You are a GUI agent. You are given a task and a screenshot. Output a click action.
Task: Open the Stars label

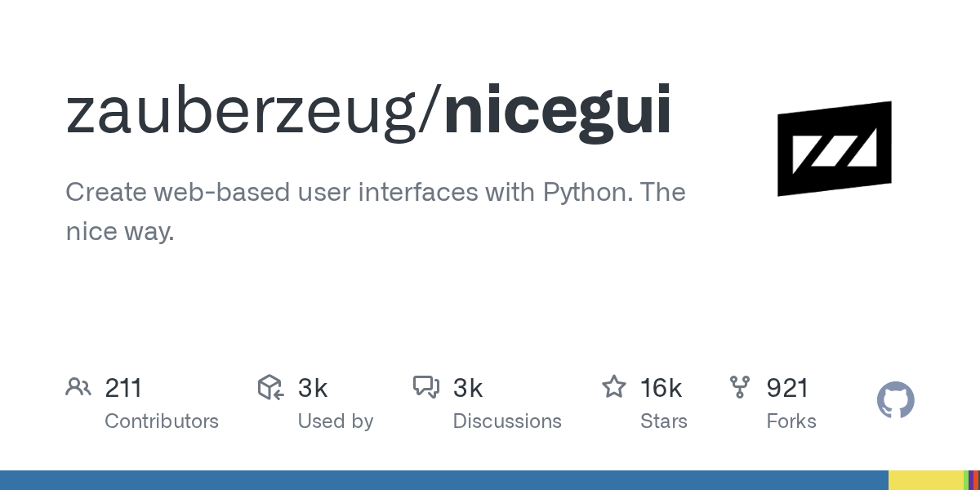[x=664, y=421]
